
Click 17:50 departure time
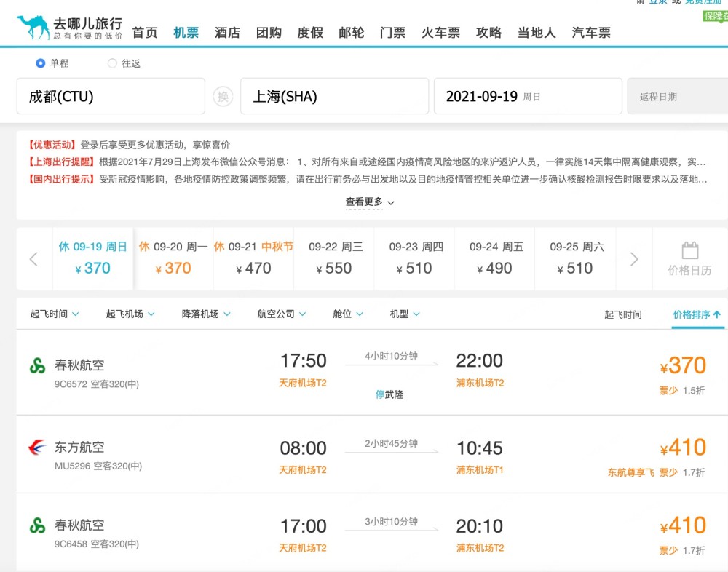(x=303, y=361)
